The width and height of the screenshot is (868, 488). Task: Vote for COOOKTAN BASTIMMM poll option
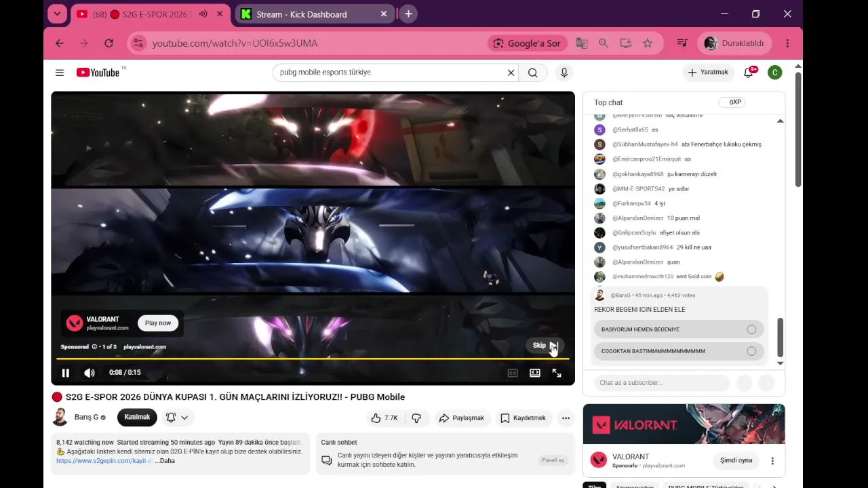679,351
